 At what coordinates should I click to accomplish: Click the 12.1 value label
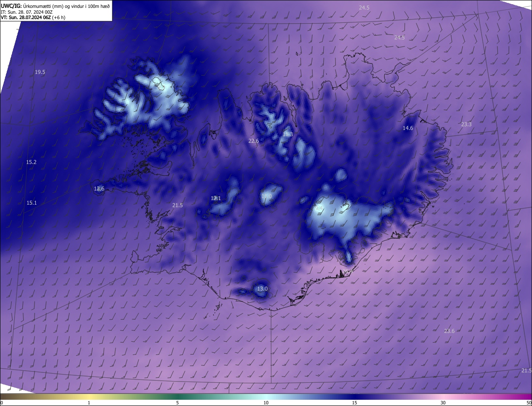coord(216,198)
